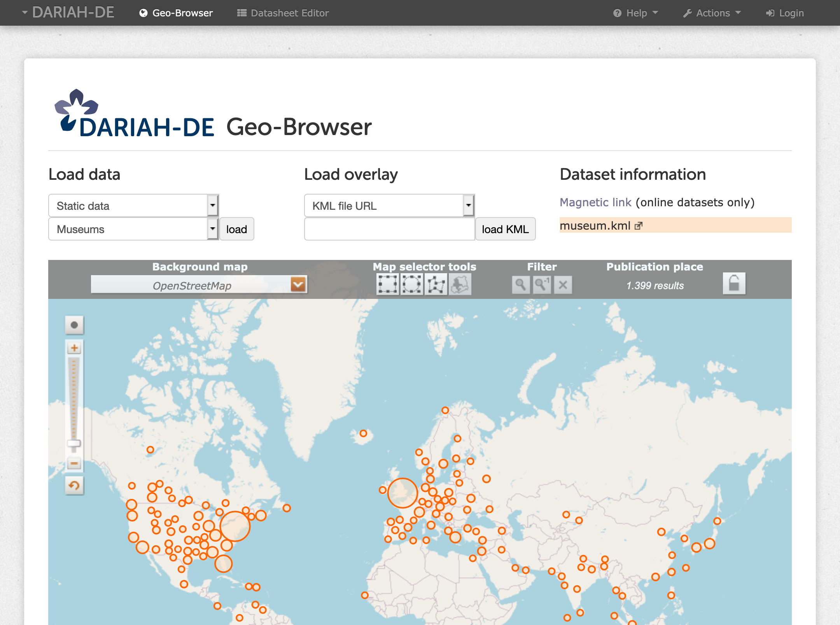Select the polygon map selector tool
Image resolution: width=840 pixels, height=625 pixels.
436,284
